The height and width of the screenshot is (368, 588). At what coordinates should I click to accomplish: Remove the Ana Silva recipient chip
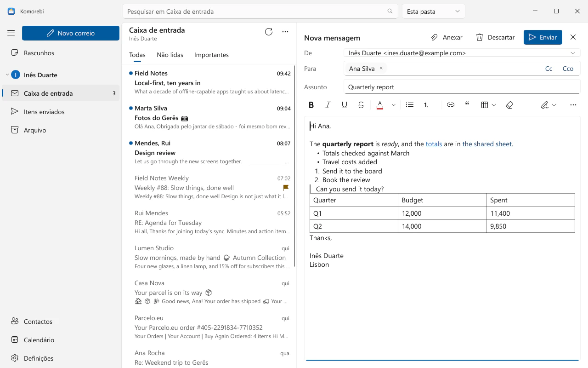(x=381, y=68)
